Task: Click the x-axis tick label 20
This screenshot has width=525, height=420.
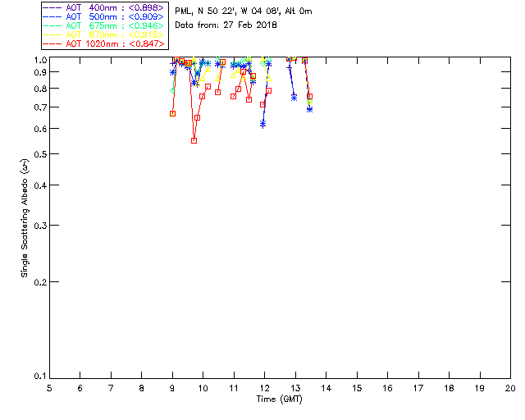Action: click(510, 388)
